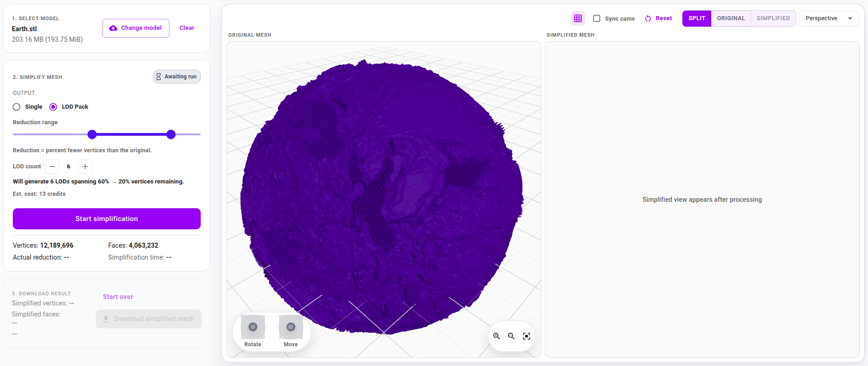868x366 pixels.
Task: Click the zoom out magnifier icon
Action: click(511, 336)
